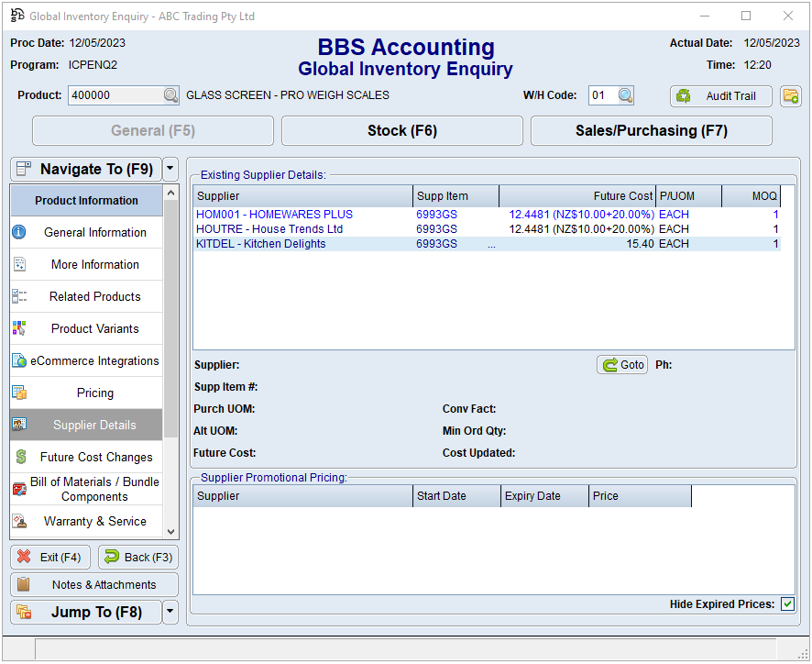Toggle Hide Expired Prices checkbox
This screenshot has width=812, height=664.
(787, 604)
